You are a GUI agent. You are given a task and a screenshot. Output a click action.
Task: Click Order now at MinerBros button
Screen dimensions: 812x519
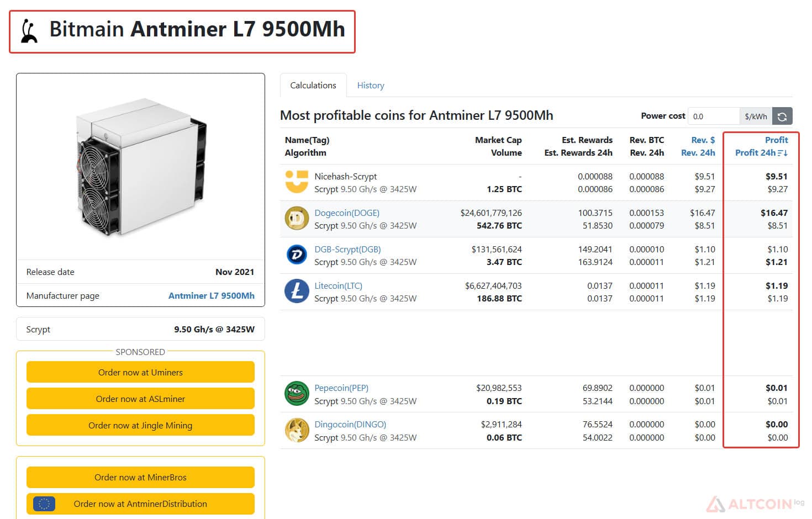pyautogui.click(x=140, y=477)
